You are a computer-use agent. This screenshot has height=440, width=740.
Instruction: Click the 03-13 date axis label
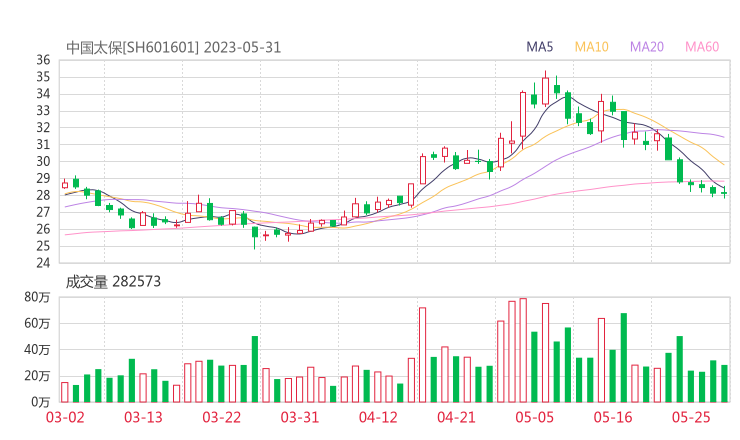pyautogui.click(x=143, y=417)
